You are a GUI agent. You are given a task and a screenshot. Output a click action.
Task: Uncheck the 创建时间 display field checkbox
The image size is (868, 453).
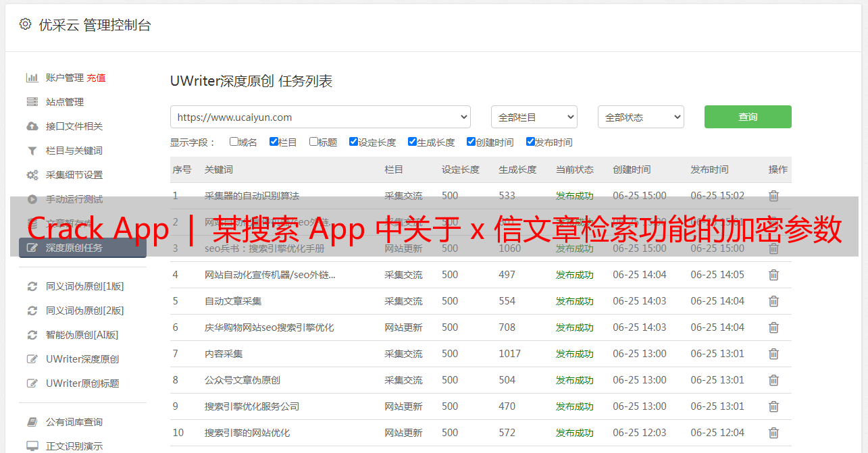[x=471, y=142]
